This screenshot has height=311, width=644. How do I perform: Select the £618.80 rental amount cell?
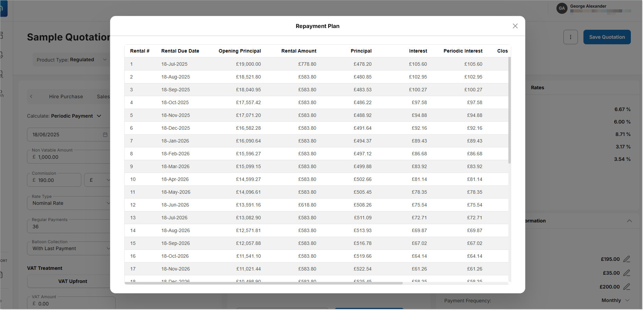307,205
